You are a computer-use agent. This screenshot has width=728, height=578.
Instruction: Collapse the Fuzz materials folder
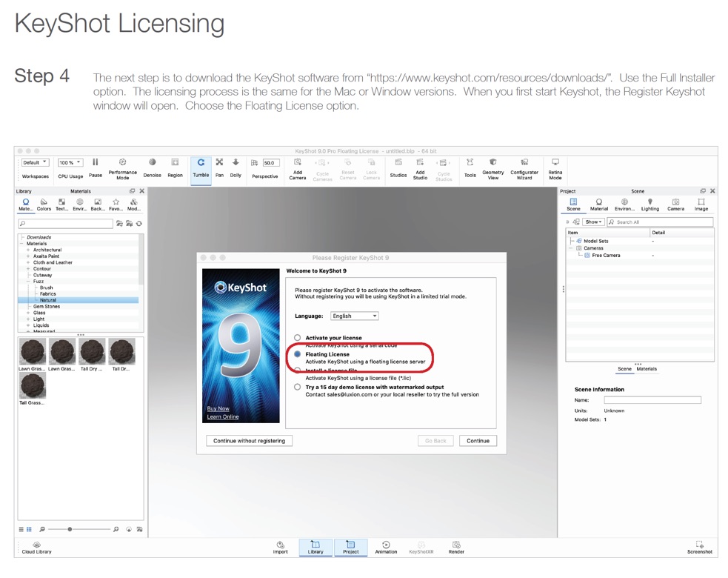coord(28,282)
